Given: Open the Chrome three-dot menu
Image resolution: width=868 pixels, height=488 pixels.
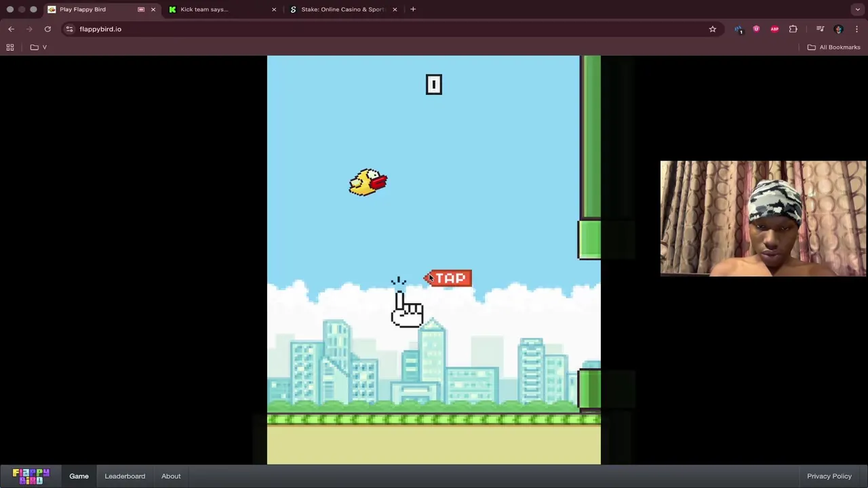Looking at the screenshot, I should pos(856,29).
